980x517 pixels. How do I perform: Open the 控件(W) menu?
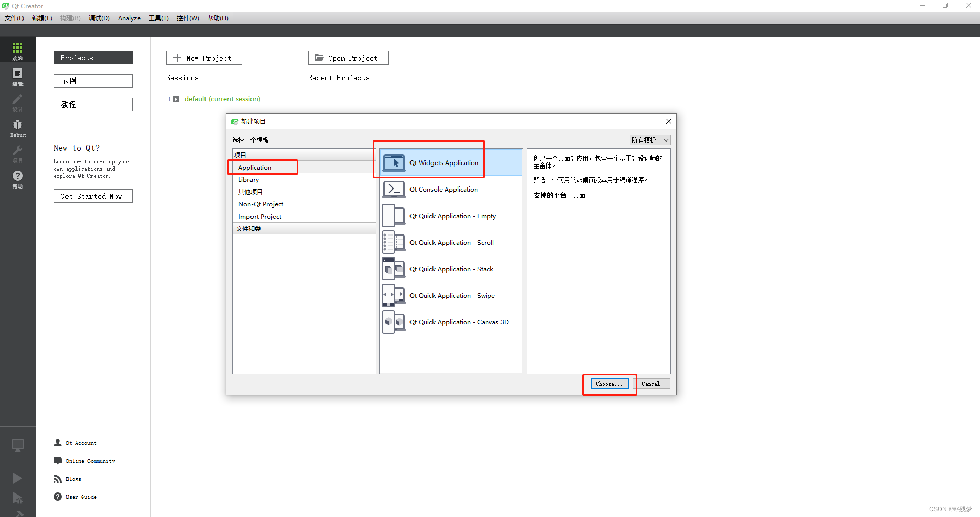coord(188,18)
